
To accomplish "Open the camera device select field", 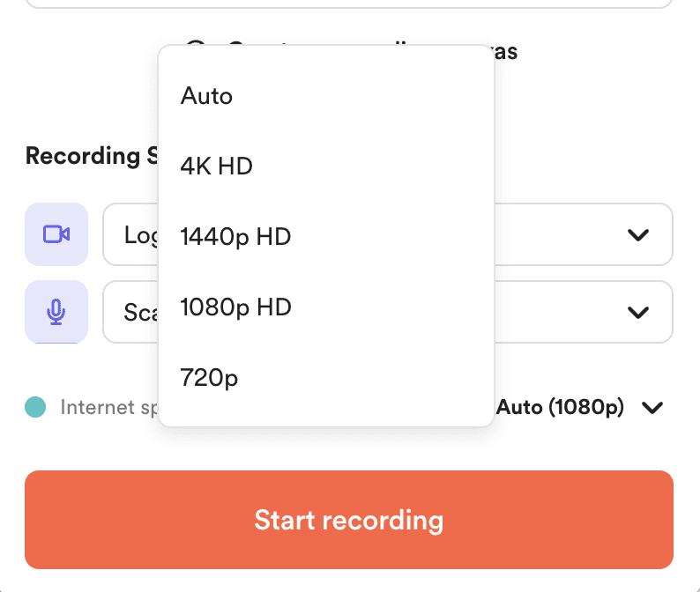I will [130, 234].
